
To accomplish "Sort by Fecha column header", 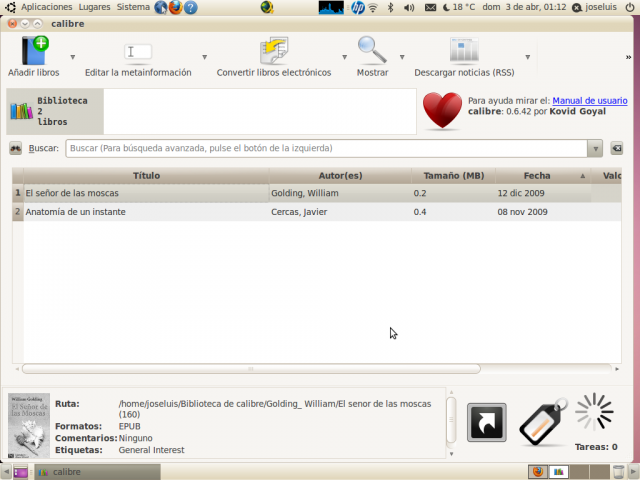I will (543, 176).
